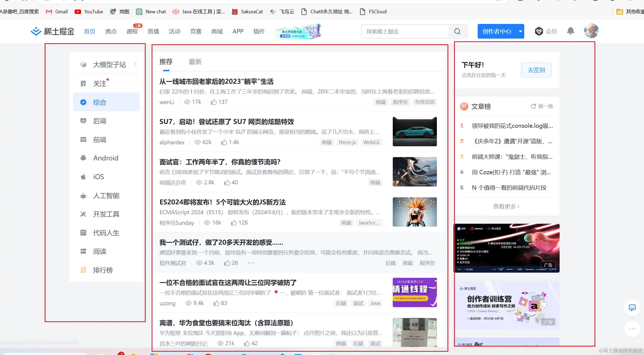The height and width of the screenshot is (355, 644).
Task: Open the feedback chat bubble icon
Action: click(x=632, y=308)
